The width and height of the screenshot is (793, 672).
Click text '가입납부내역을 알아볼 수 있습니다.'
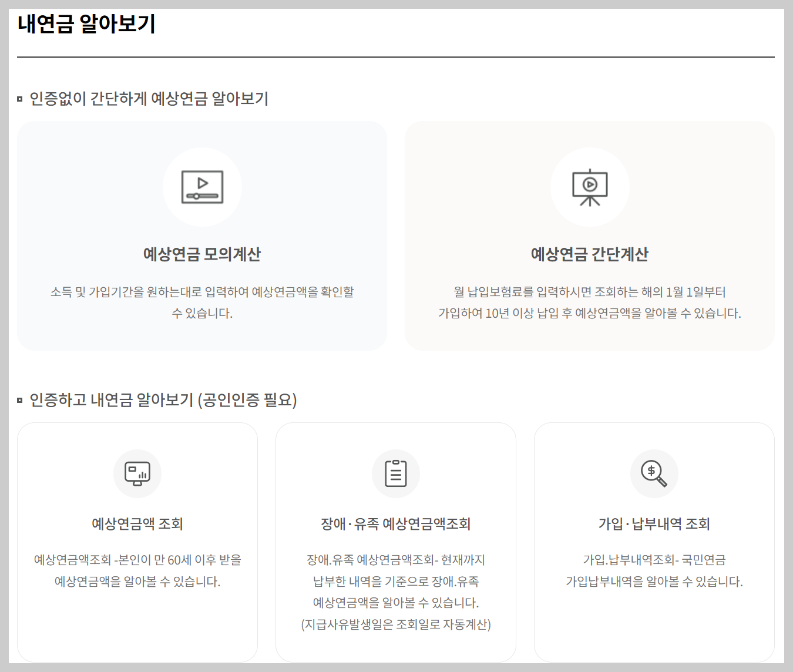[x=654, y=582]
